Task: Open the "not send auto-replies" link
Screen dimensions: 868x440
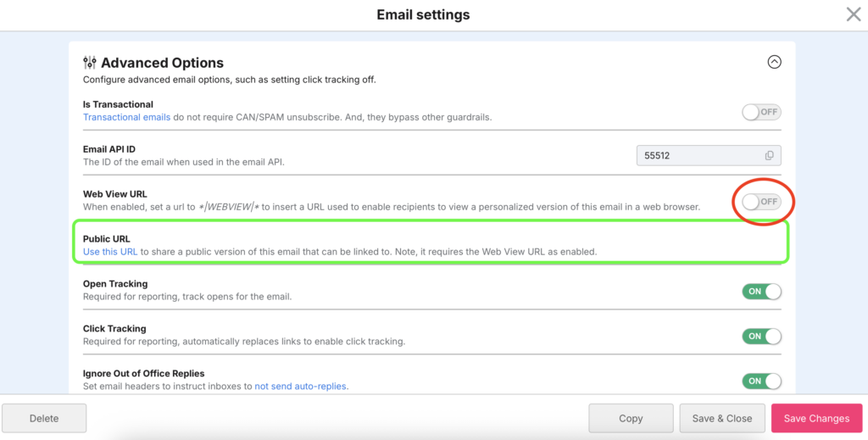Action: 301,386
